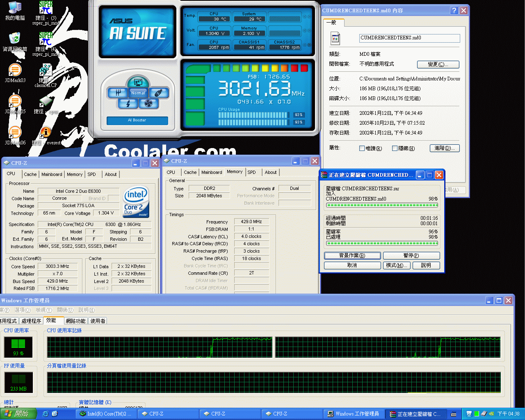Cancel compression with 取消
The height and width of the screenshot is (420, 525).
click(352, 265)
